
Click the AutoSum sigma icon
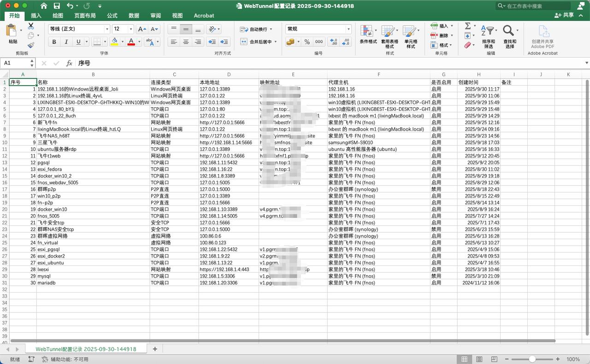pos(467,26)
